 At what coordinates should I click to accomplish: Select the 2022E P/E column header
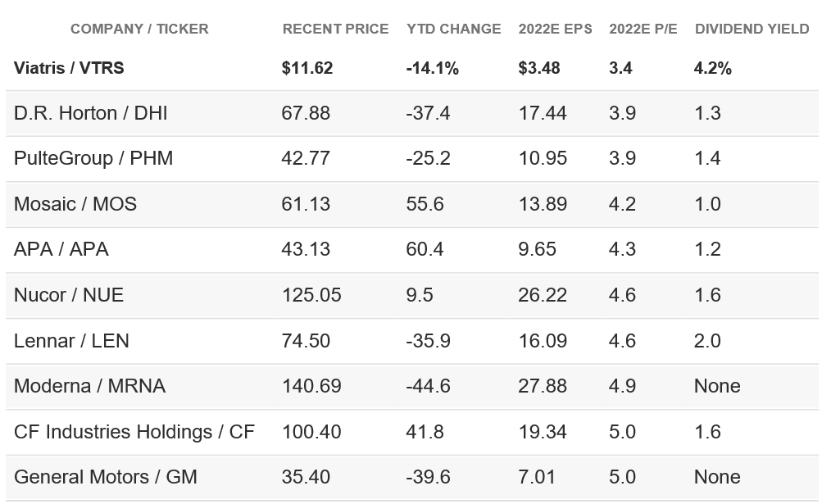pyautogui.click(x=643, y=29)
